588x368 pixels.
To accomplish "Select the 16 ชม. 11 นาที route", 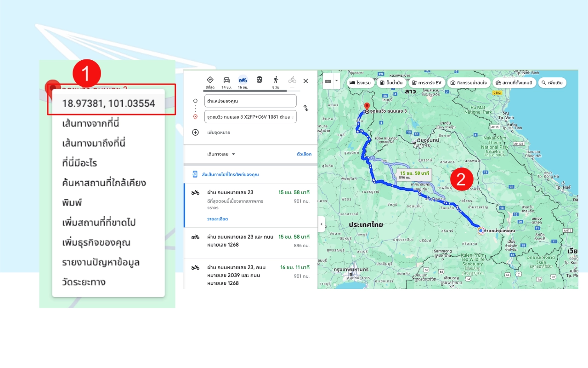I will [x=250, y=274].
